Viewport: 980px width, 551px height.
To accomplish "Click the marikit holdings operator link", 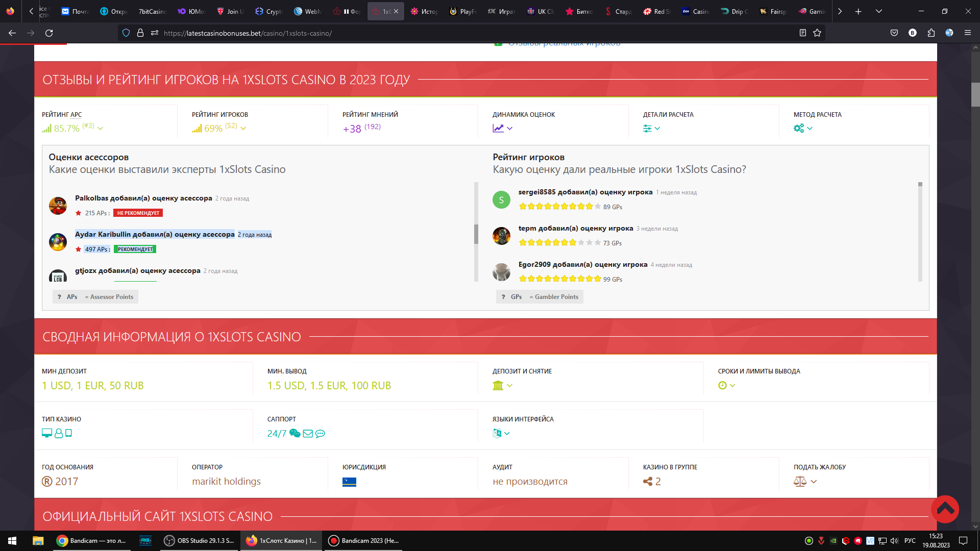I will [x=226, y=482].
